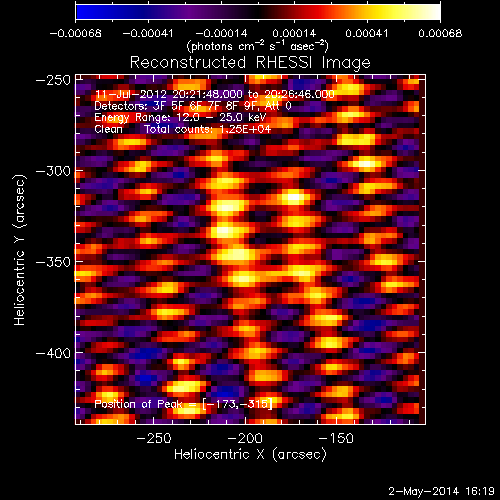The image size is (500, 500).
Task: Click the colorbar label -0.00041
Action: tap(148, 33)
